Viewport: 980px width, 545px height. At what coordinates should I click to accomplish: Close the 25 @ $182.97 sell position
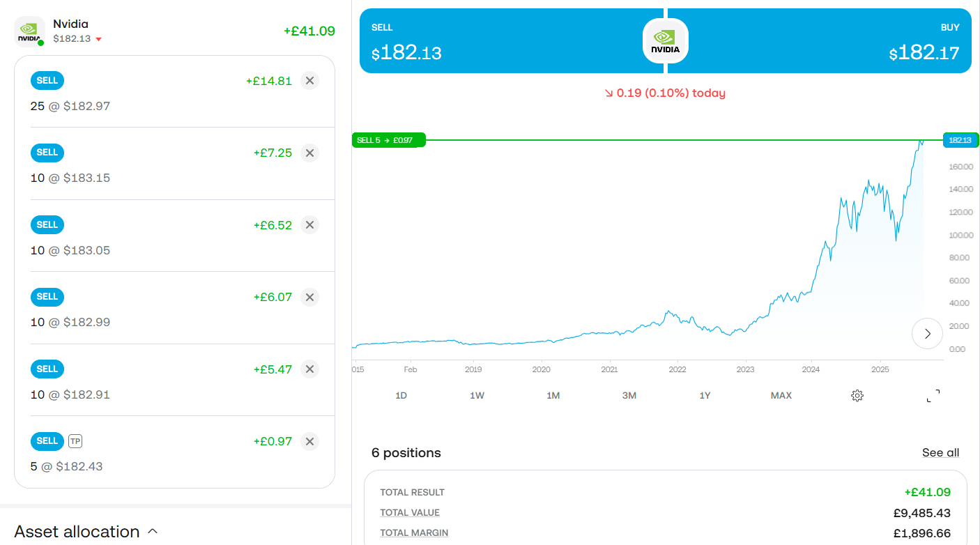(x=310, y=81)
